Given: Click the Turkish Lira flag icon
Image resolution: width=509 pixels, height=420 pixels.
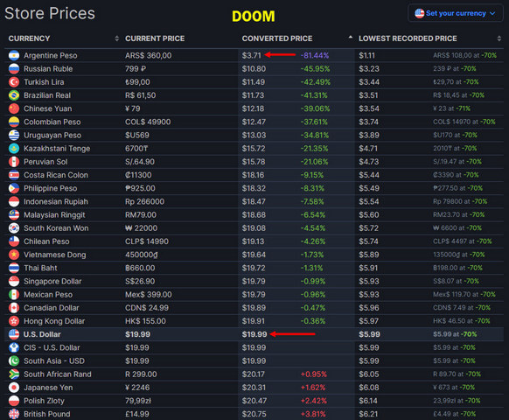Looking at the screenshot, I should click(14, 82).
